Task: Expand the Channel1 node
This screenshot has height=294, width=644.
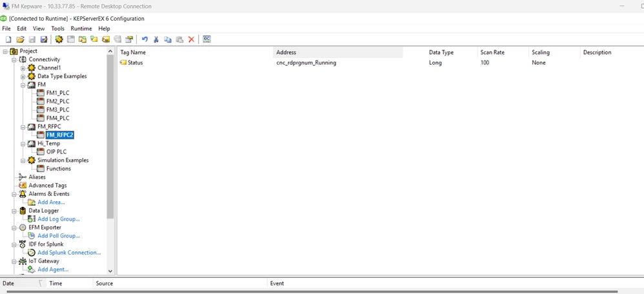Action: click(23, 68)
